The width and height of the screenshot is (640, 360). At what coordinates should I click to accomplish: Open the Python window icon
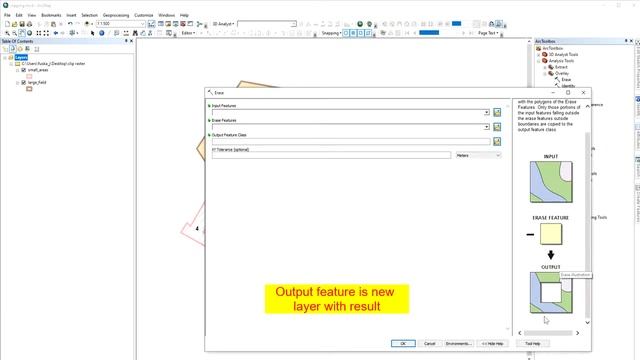(190, 24)
